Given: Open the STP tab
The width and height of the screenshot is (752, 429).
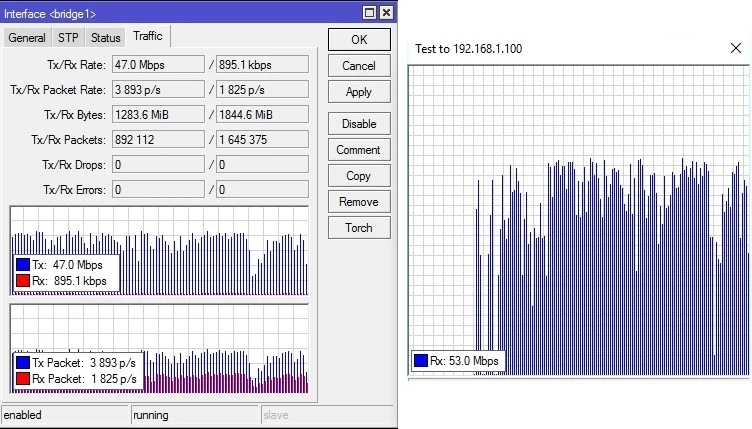Looking at the screenshot, I should coord(68,38).
